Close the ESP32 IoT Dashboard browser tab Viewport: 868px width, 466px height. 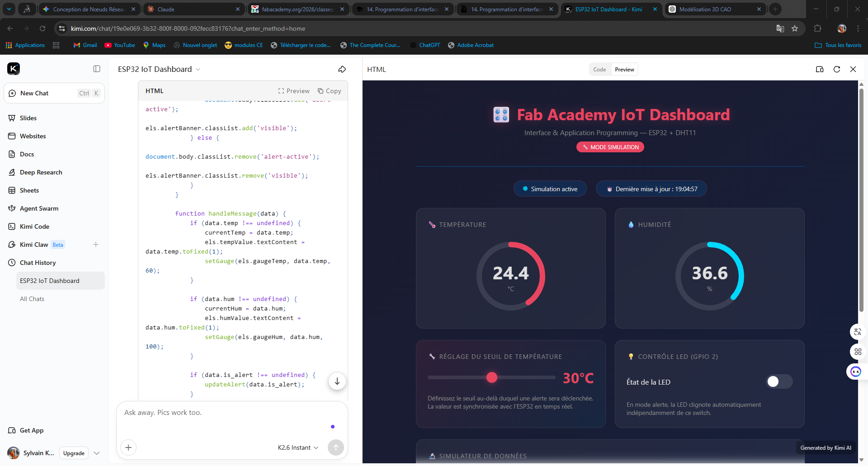[x=655, y=9]
